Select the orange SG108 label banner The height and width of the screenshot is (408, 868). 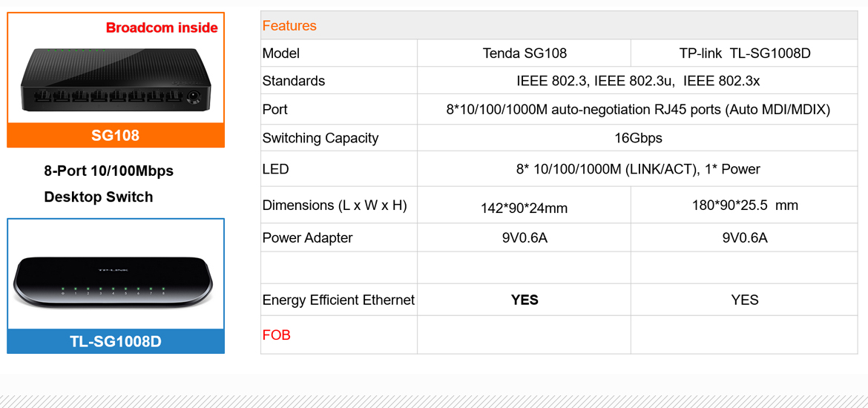tap(115, 136)
